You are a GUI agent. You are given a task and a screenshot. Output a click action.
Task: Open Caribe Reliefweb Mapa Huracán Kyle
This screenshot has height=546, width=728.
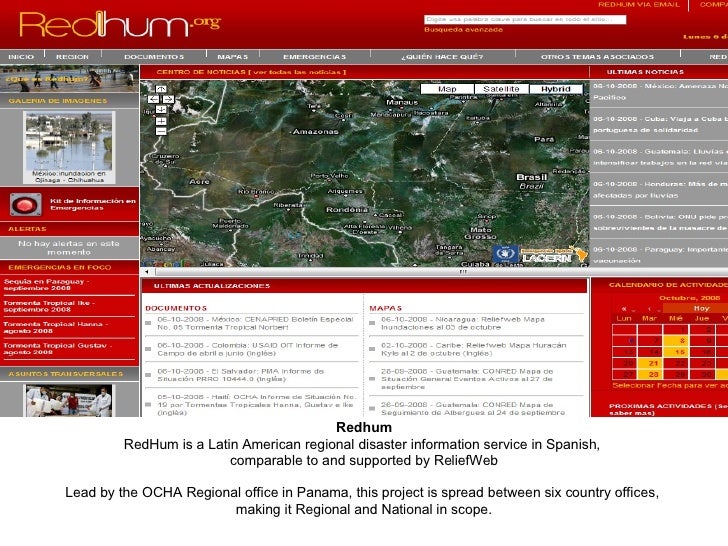(474, 349)
